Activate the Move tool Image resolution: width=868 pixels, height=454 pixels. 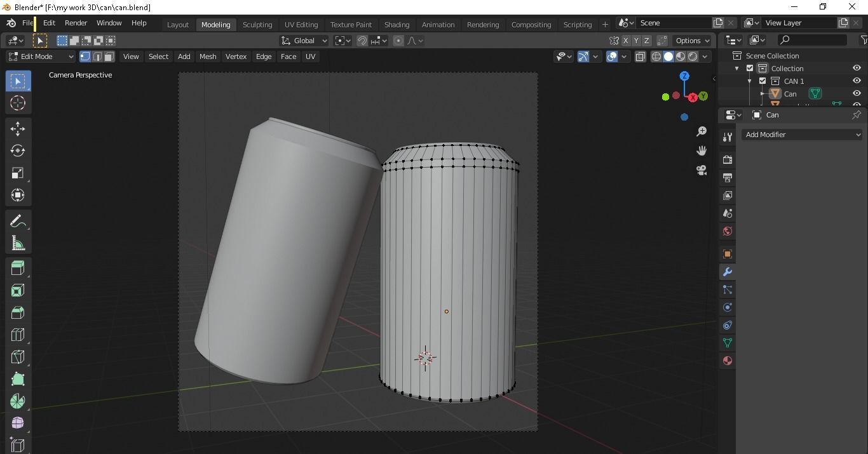[18, 128]
